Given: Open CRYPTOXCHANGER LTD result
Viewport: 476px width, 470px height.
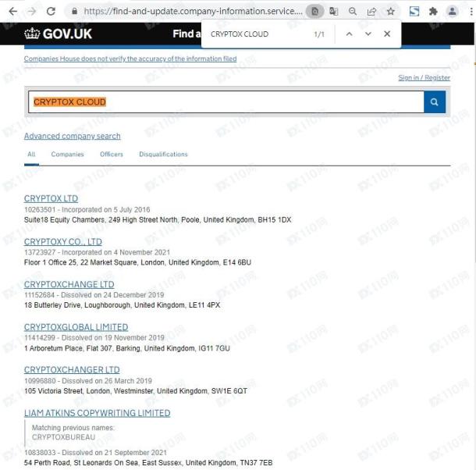Looking at the screenshot, I should tap(72, 370).
